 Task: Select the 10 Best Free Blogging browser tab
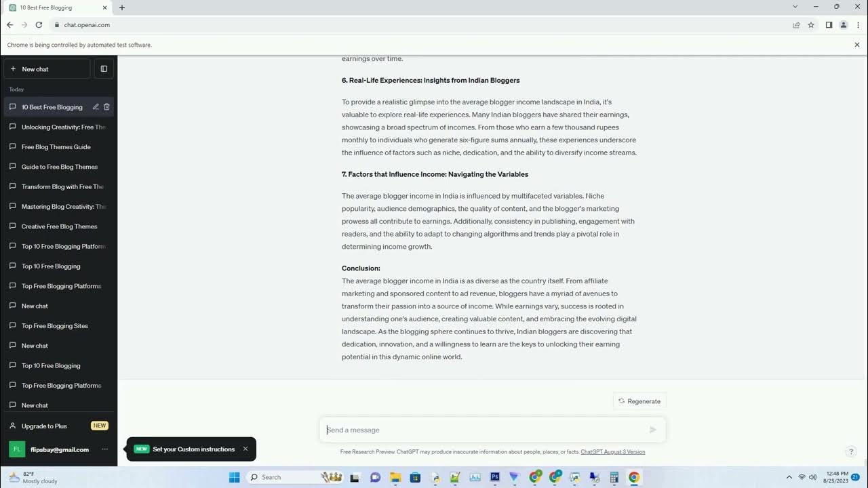(x=58, y=7)
